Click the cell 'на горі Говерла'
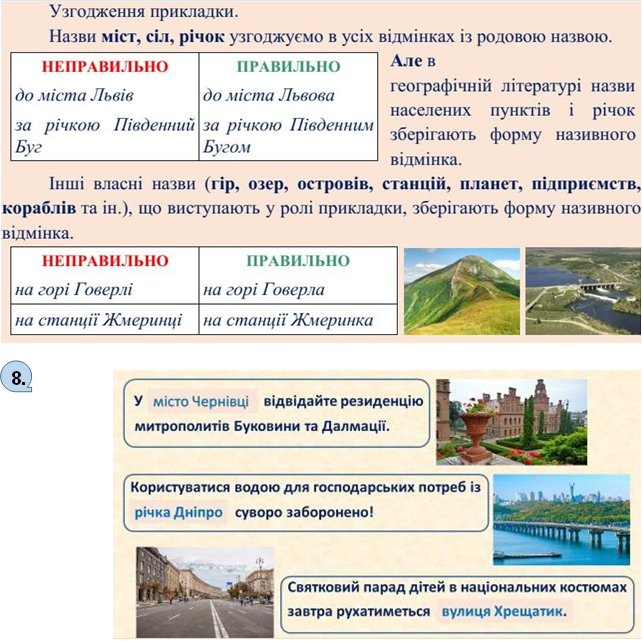642x641 pixels. [264, 290]
